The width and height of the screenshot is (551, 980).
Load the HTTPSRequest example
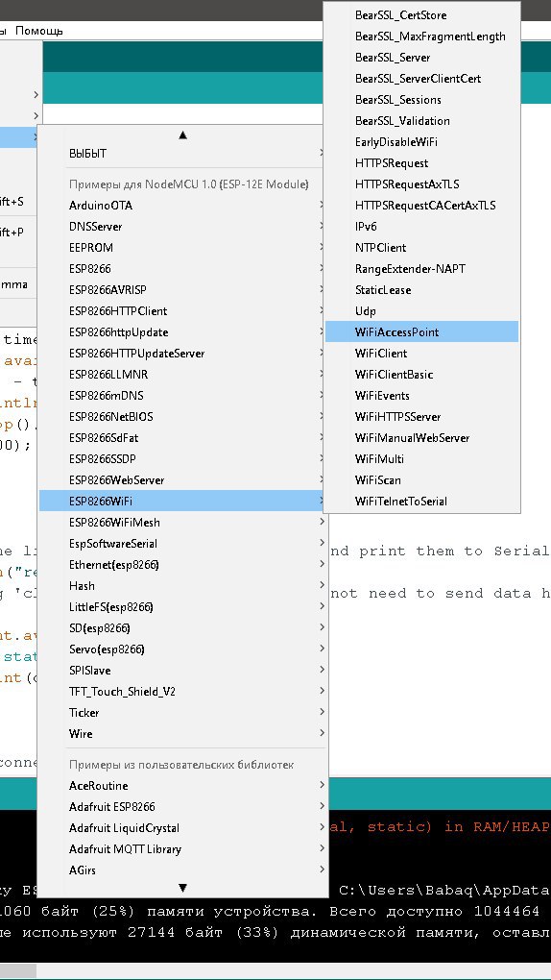pos(421,163)
